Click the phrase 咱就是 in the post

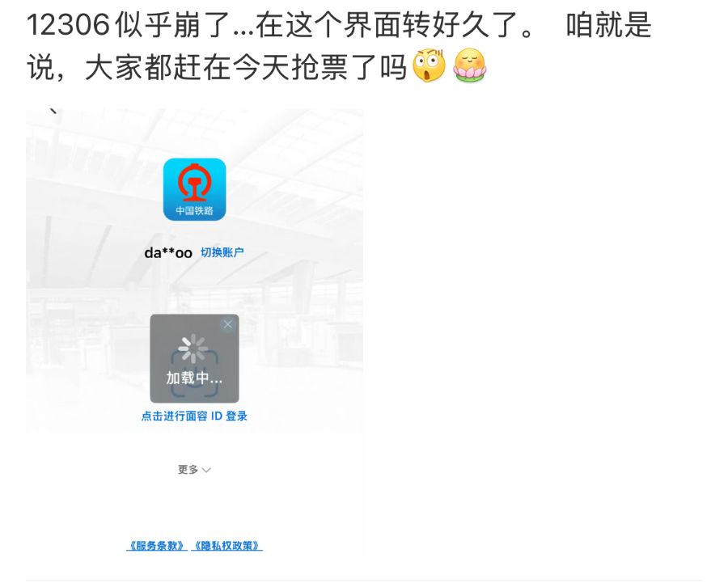click(608, 24)
